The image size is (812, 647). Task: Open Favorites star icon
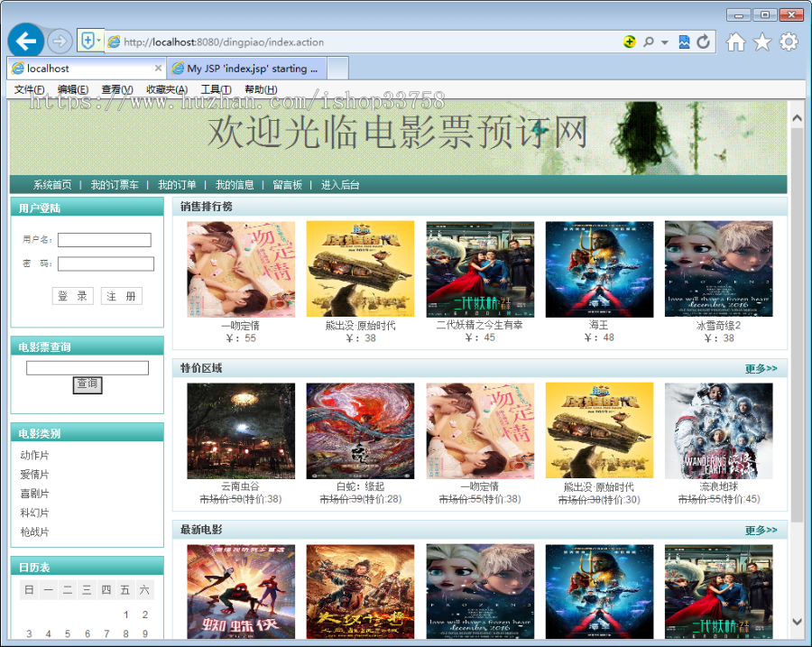pyautogui.click(x=762, y=42)
